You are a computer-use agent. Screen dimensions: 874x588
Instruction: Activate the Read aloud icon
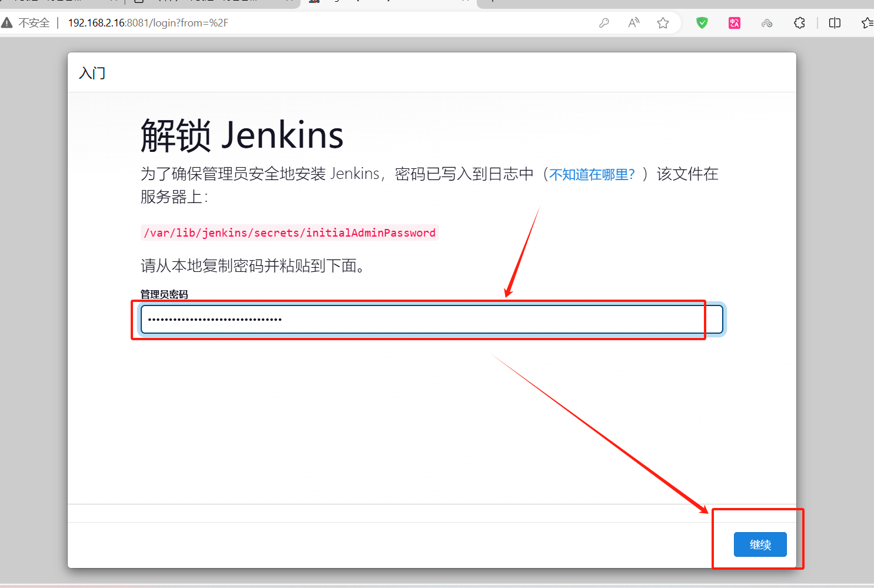(x=634, y=23)
